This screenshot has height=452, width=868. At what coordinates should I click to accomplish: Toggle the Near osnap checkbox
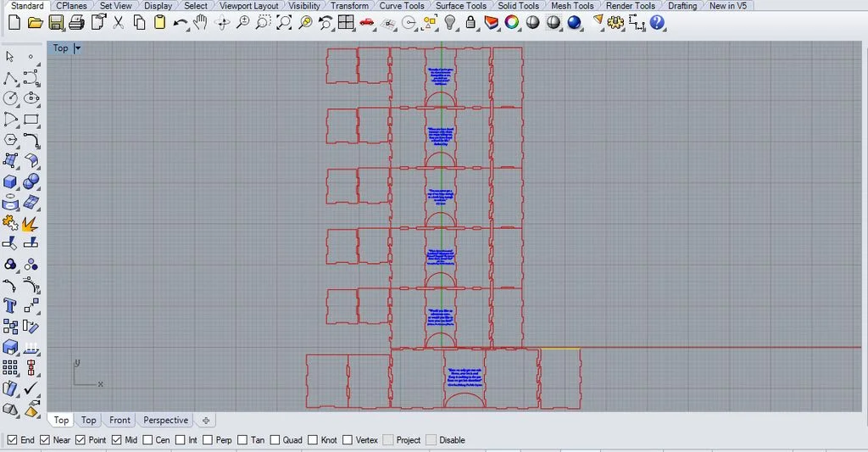click(45, 440)
